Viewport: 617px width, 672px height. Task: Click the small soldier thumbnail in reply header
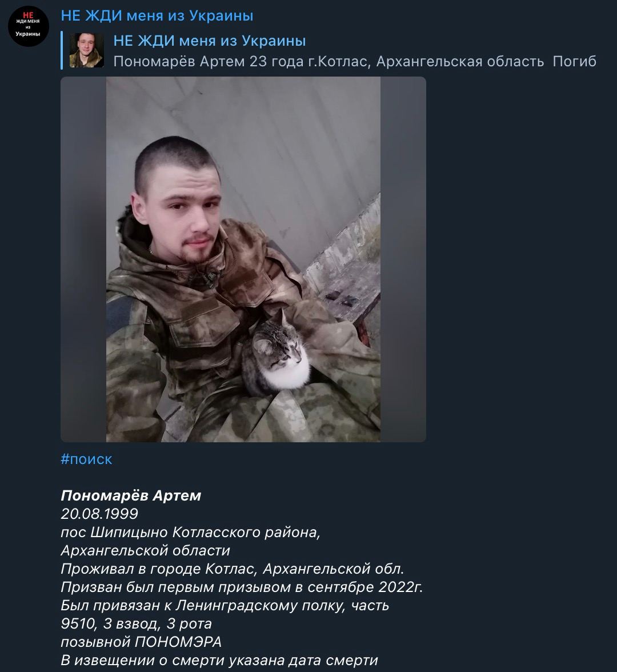(87, 50)
